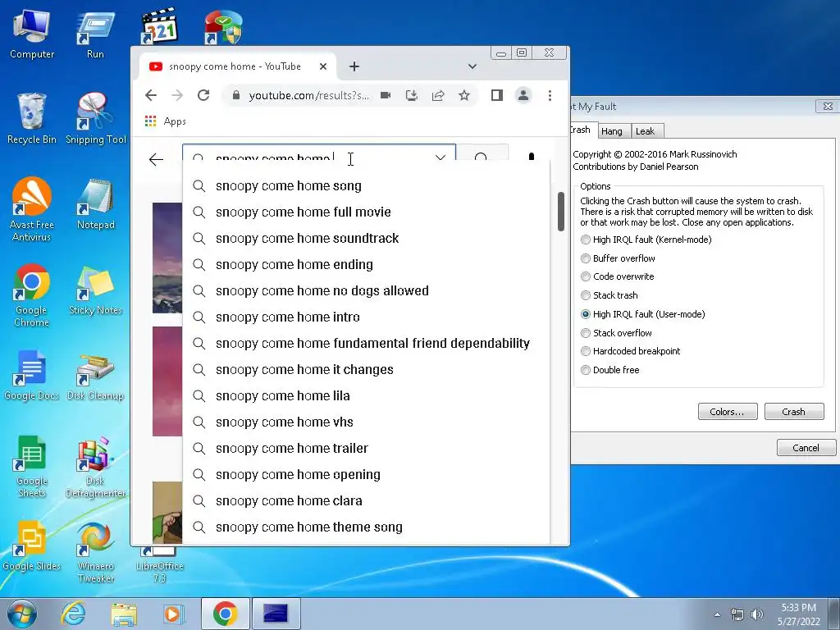The height and width of the screenshot is (630, 840).
Task: Open Internet Explorer from the taskbar
Action: [x=73, y=614]
